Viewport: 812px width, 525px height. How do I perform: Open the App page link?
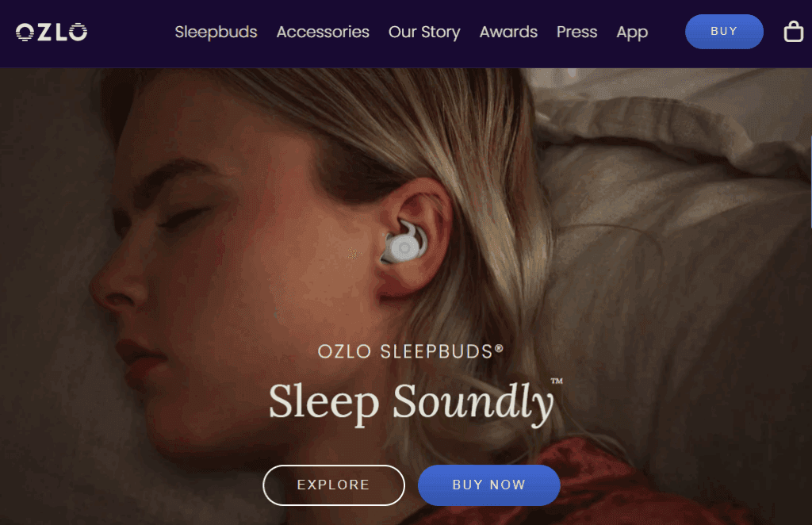pyautogui.click(x=632, y=32)
